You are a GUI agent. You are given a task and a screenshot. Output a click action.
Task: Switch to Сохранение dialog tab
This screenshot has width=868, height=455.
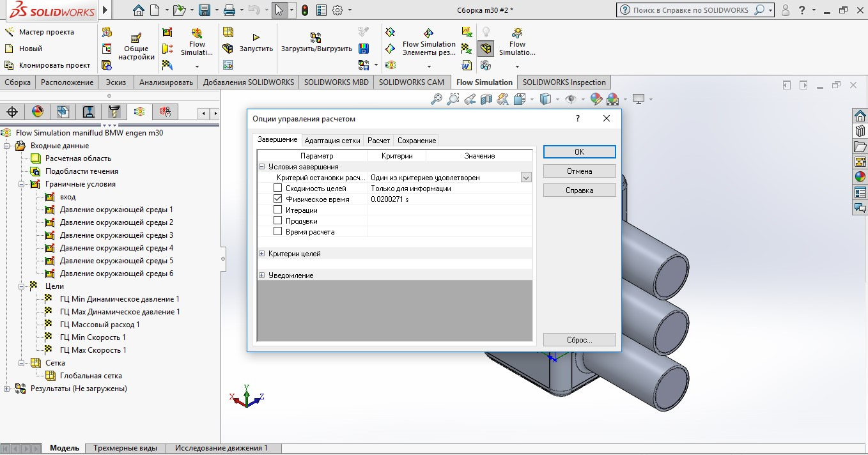click(417, 141)
